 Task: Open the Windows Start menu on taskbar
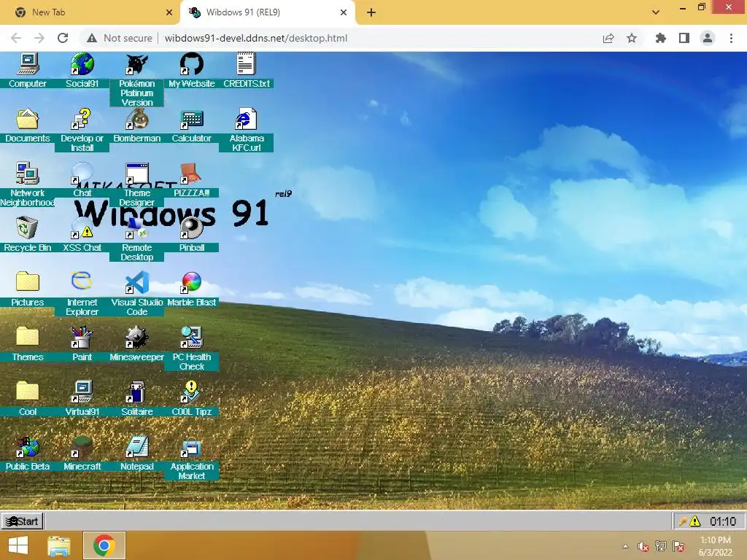(18, 545)
